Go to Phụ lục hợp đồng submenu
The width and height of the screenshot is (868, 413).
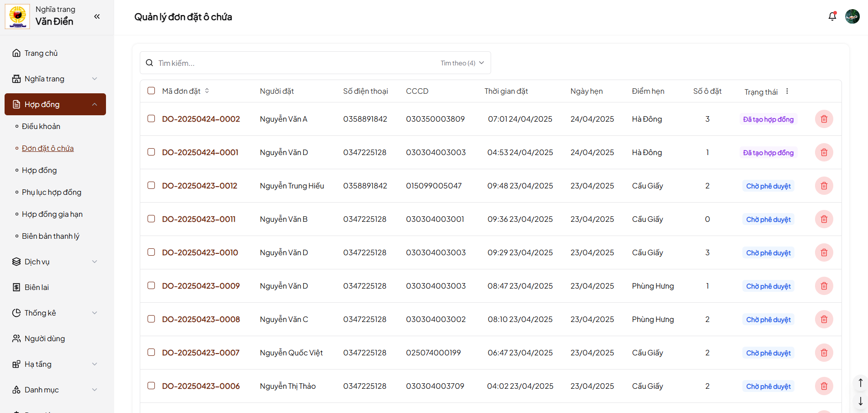[x=52, y=192]
